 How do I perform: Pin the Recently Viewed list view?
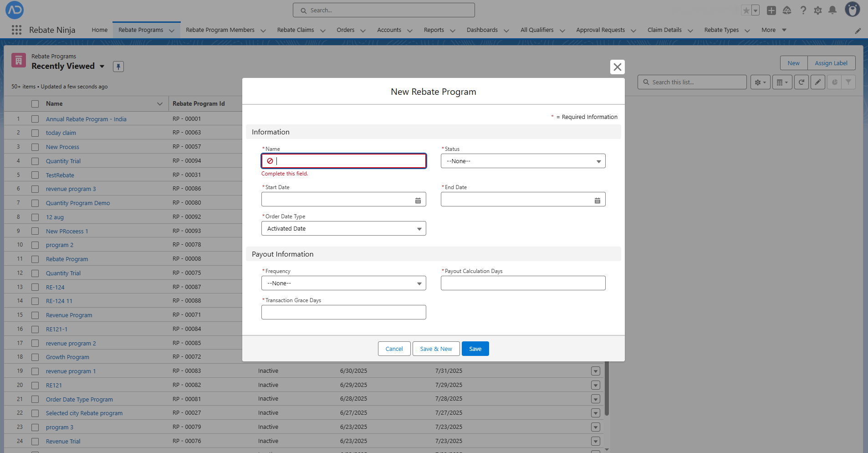pyautogui.click(x=118, y=66)
